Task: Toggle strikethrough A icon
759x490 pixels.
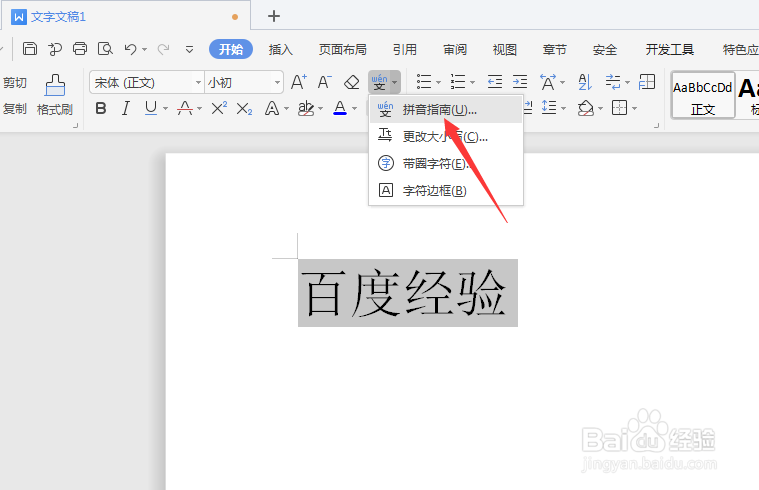Action: click(x=185, y=108)
